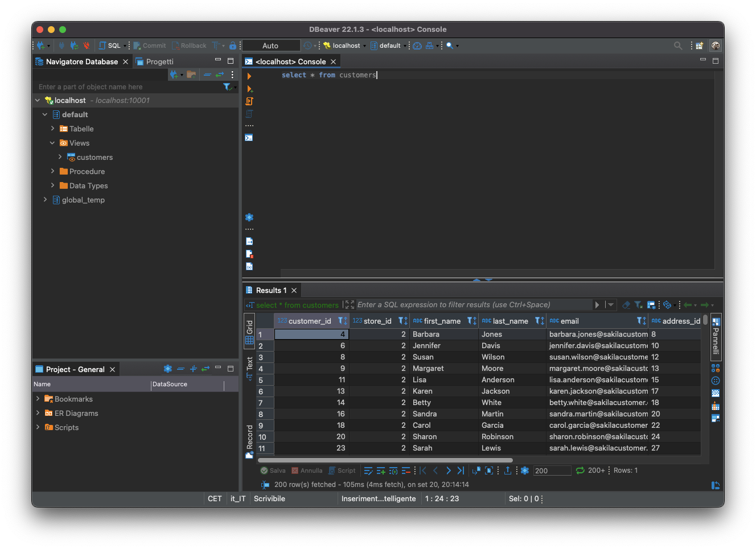Click the New Connection plug icon in main toolbar
The image size is (756, 549).
coord(40,46)
